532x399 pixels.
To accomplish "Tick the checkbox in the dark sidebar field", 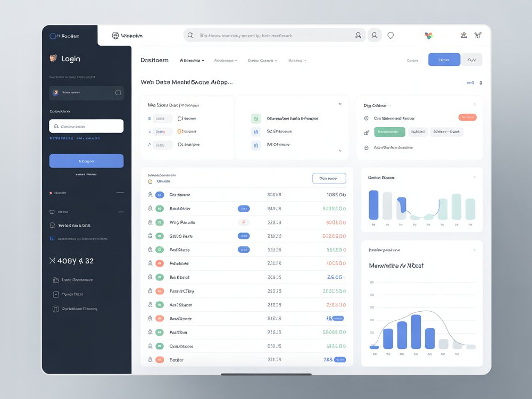I will coord(118,93).
